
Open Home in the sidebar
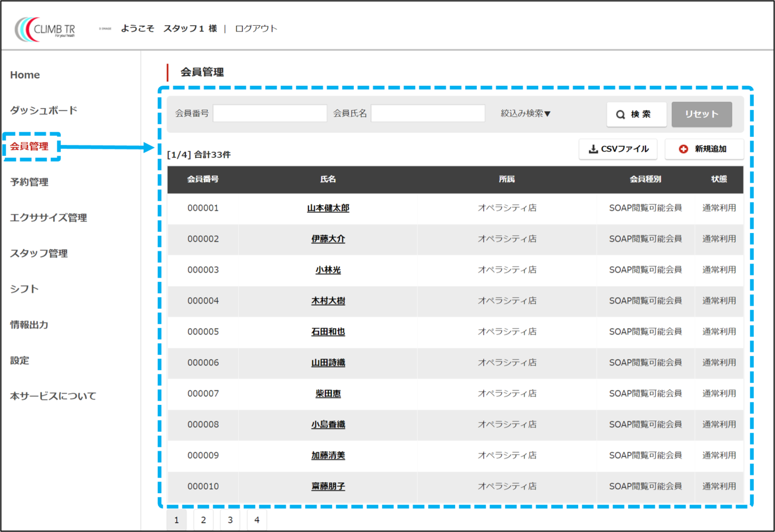(25, 75)
